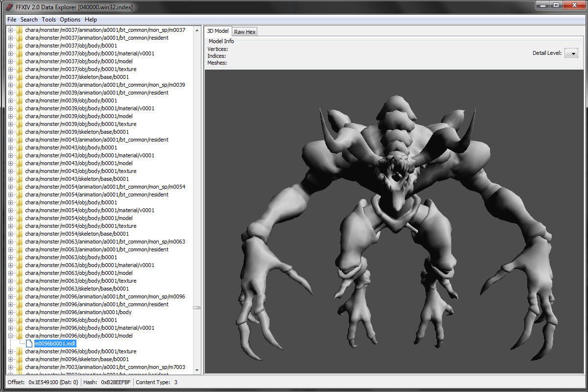This screenshot has height=392, width=588.
Task: Collapse the m0096/obj/body/b0001/model folder
Action: [x=11, y=336]
